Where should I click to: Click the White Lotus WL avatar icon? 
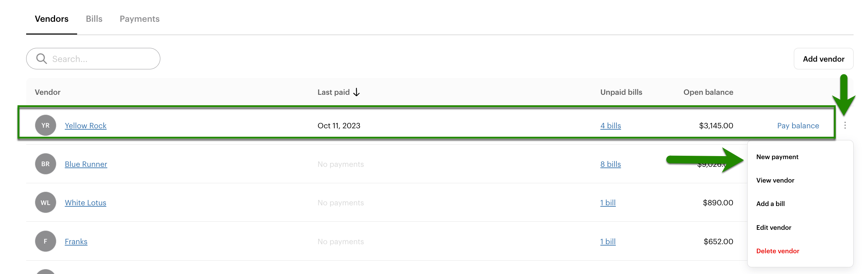45,202
